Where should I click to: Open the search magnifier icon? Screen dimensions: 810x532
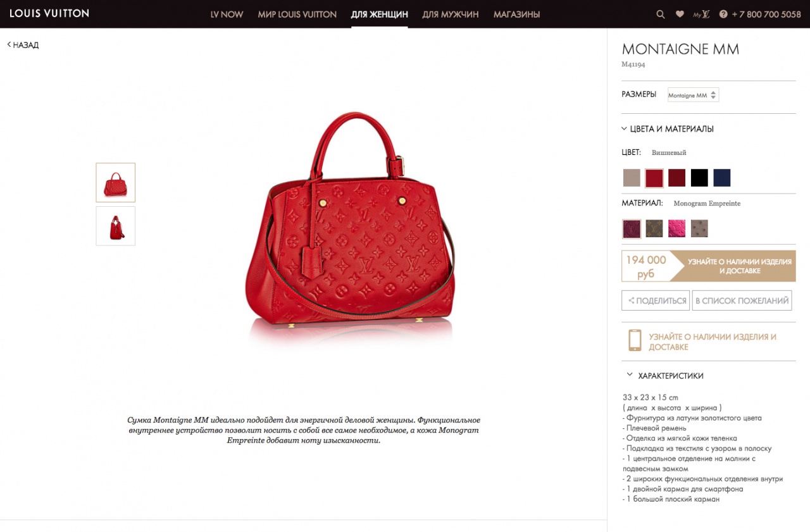661,15
